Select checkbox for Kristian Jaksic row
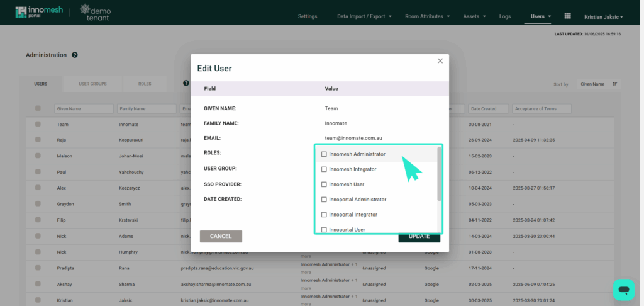This screenshot has height=306, width=644. click(x=38, y=300)
